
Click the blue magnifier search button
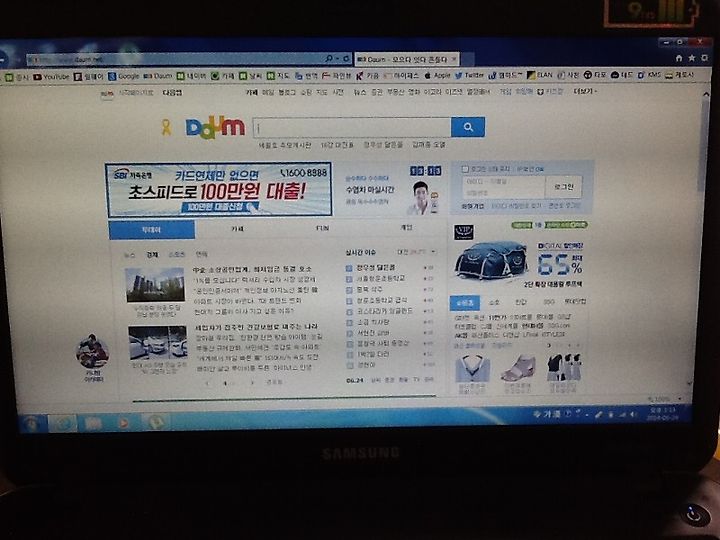468,127
